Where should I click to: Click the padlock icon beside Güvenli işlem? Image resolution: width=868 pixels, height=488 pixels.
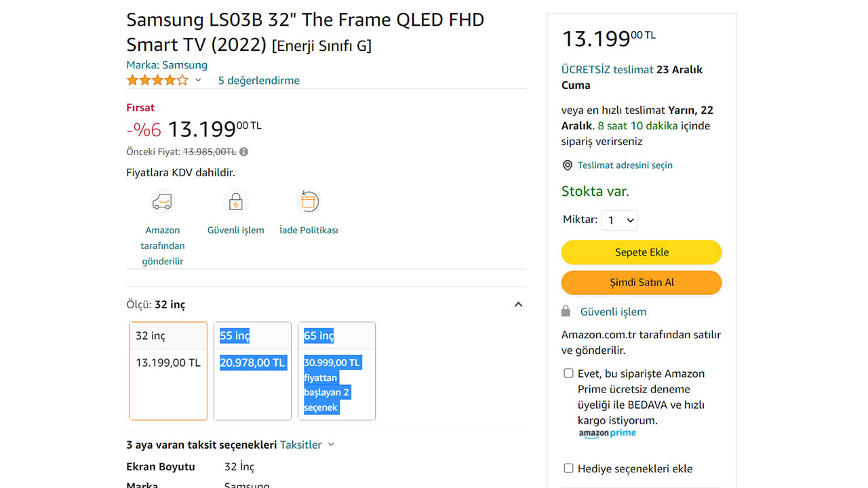click(566, 311)
